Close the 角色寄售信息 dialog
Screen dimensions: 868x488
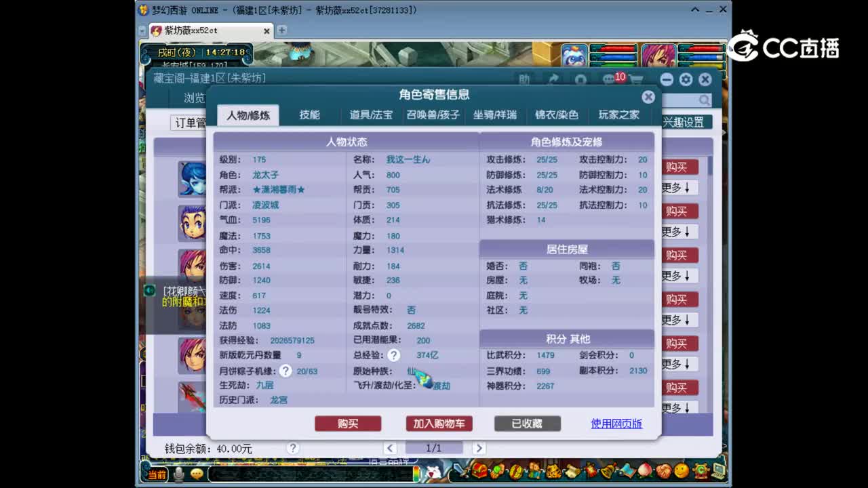click(x=648, y=97)
